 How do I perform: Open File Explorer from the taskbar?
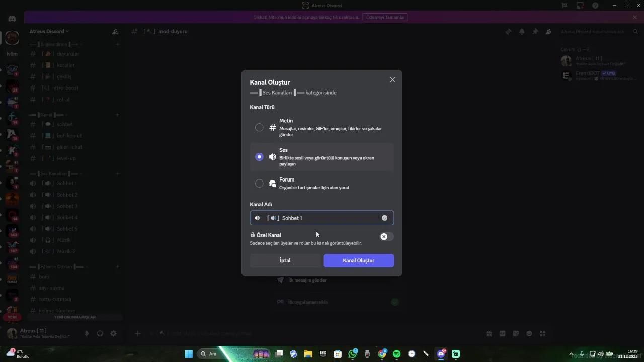308,354
